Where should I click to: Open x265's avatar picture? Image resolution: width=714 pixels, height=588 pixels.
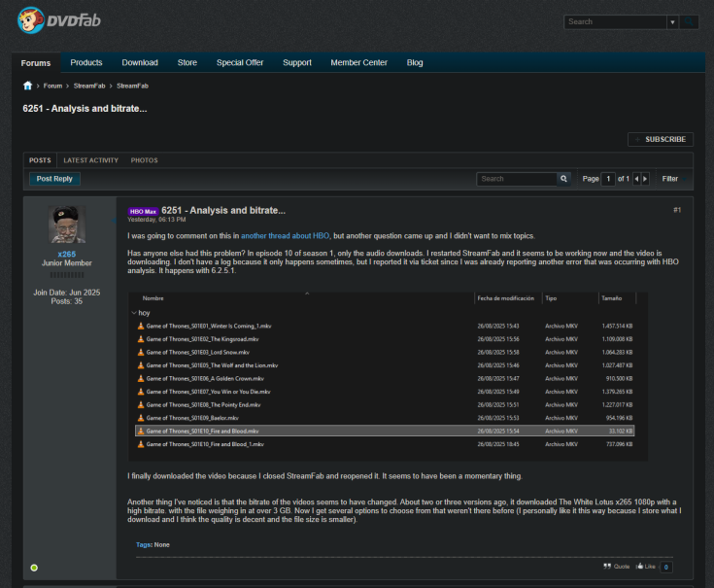67,225
